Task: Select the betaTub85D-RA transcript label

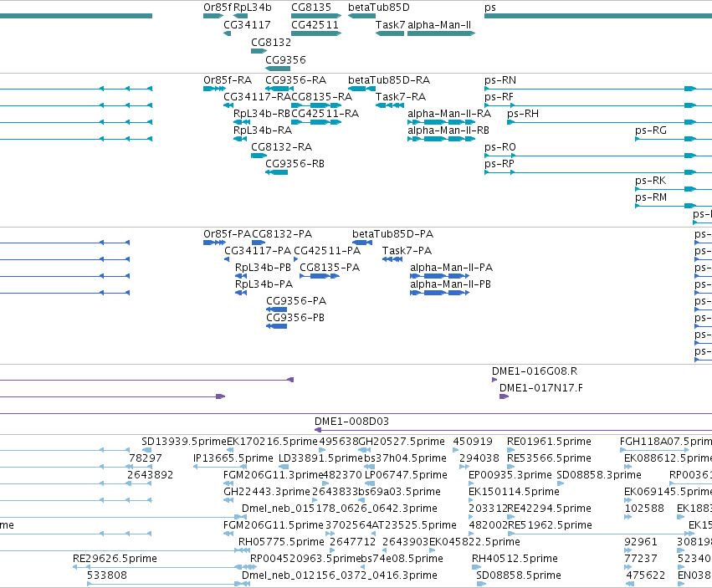Action: [389, 80]
